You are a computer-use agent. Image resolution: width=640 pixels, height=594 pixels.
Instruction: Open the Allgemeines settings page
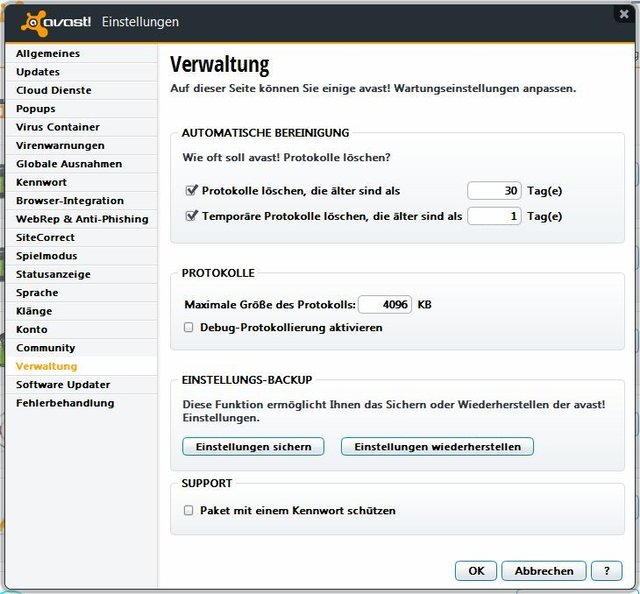(x=82, y=53)
